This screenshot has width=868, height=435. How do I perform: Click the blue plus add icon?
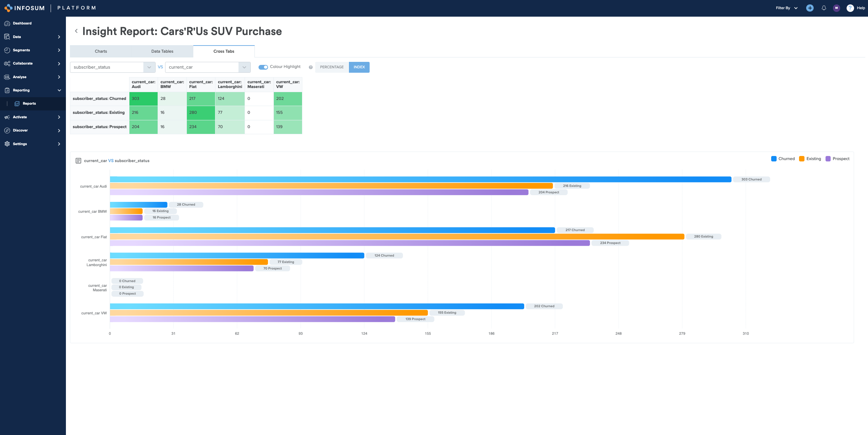810,8
